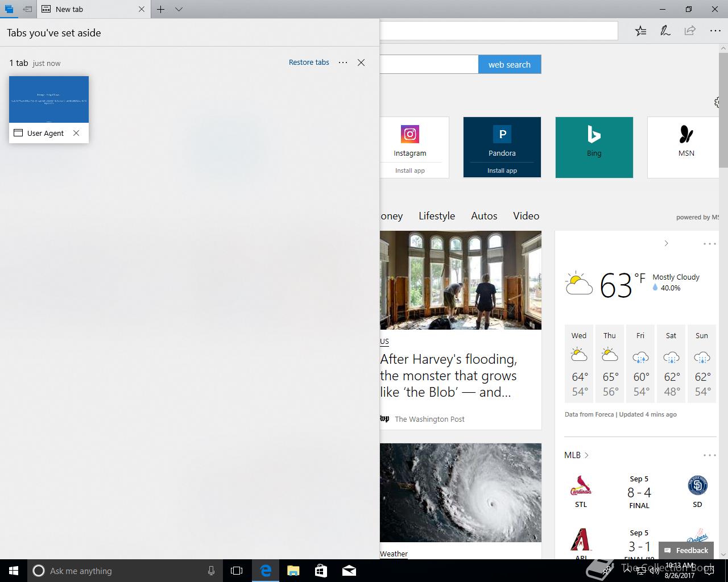
Task: Open the tabs you've set aside icon
Action: [8, 9]
